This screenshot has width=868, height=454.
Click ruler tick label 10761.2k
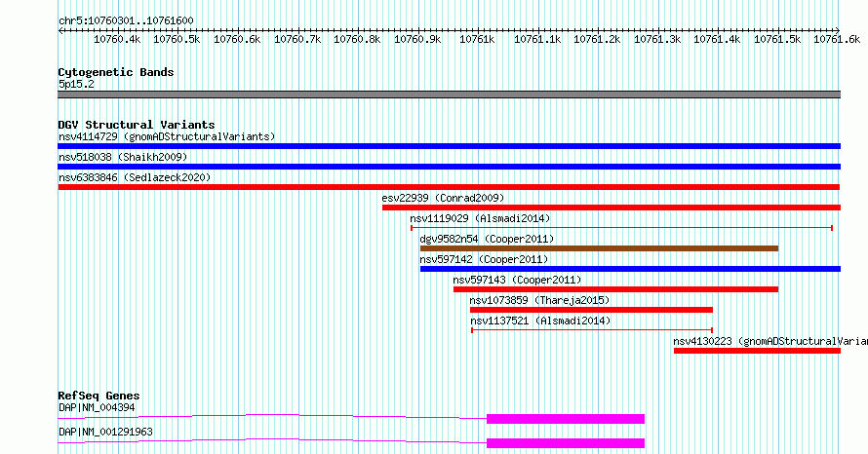(x=597, y=40)
